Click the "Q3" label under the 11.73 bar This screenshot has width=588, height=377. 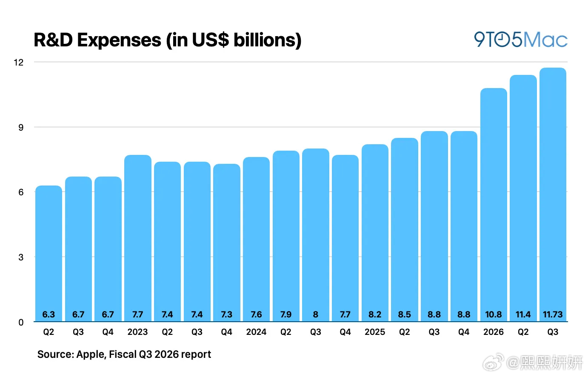click(x=553, y=332)
